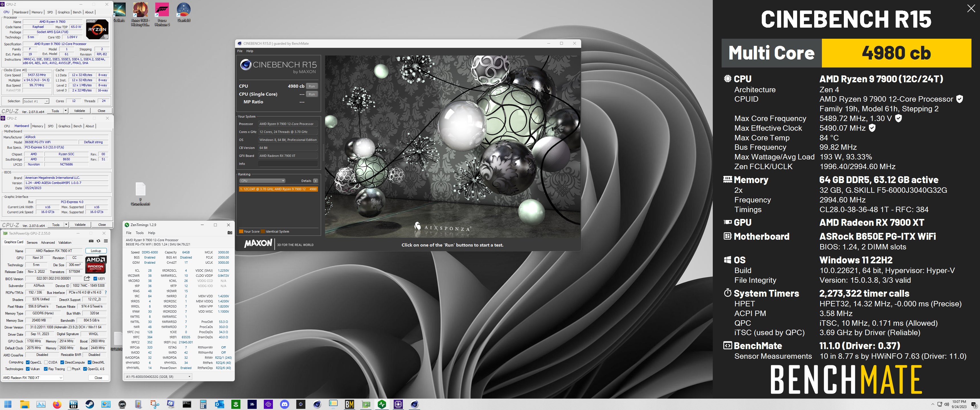Toggle the CUDA checkbox
980x410 pixels.
pyautogui.click(x=46, y=362)
